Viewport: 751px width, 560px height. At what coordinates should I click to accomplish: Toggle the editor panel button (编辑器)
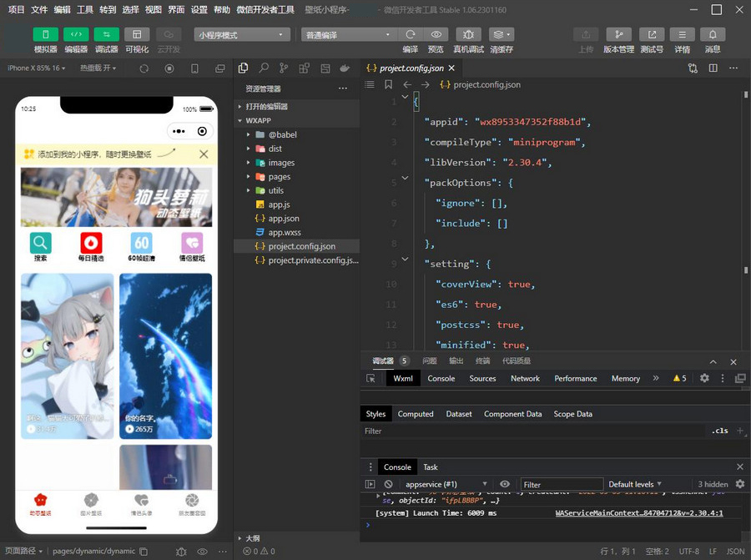tap(76, 34)
